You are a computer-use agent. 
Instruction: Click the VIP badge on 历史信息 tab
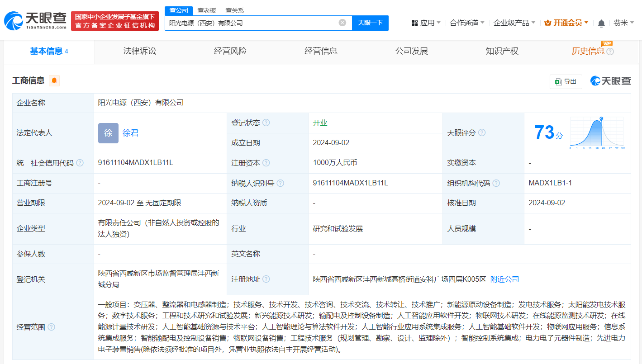pos(607,43)
